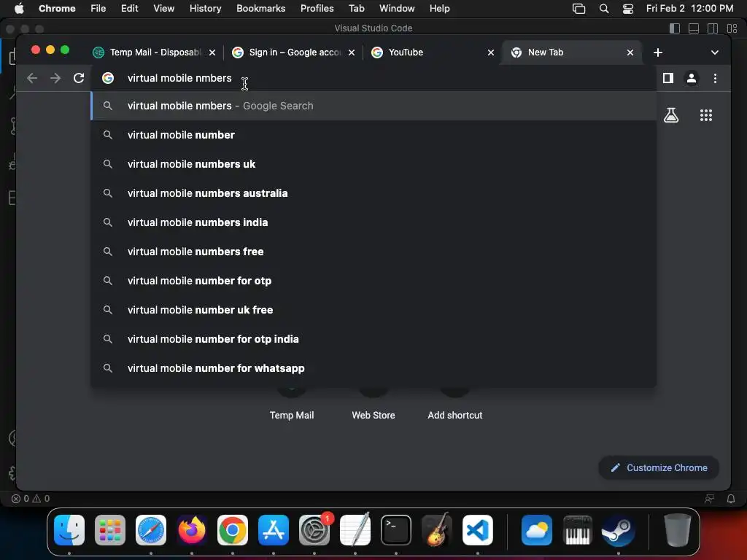Open the Chrome three-dot menu
Screen dimensions: 747x560
click(715, 78)
